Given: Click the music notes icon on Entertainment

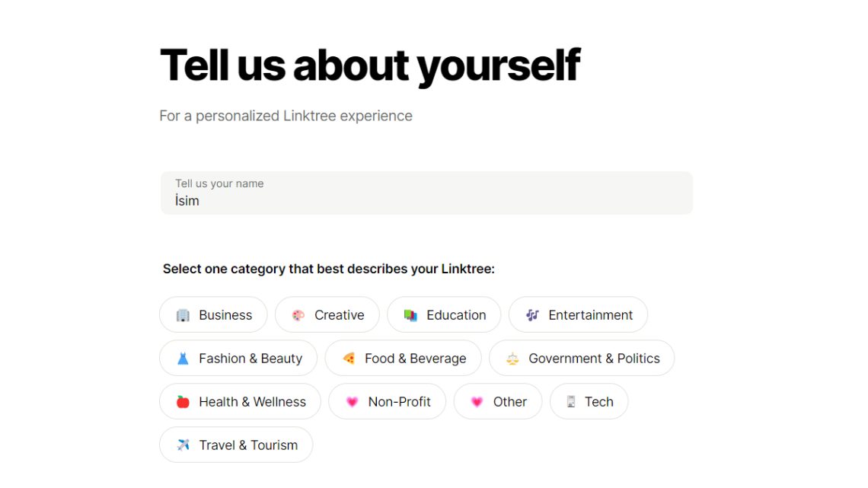Looking at the screenshot, I should click(532, 315).
